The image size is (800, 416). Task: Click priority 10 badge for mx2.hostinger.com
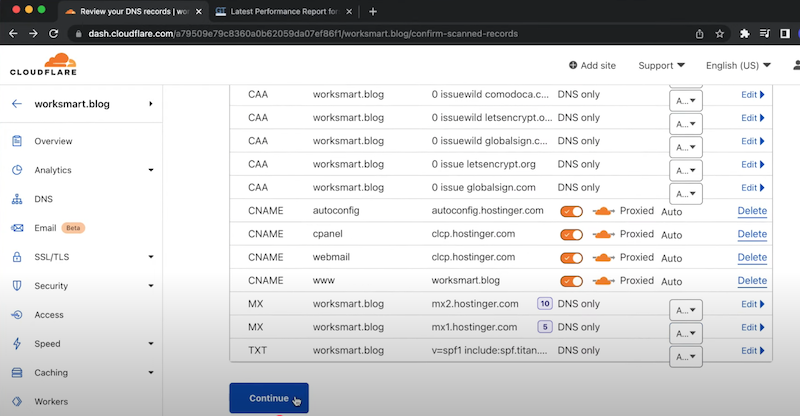[x=545, y=304]
